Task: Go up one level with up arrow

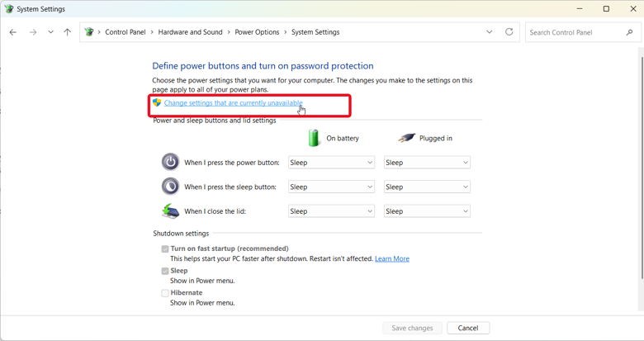Action: click(68, 32)
